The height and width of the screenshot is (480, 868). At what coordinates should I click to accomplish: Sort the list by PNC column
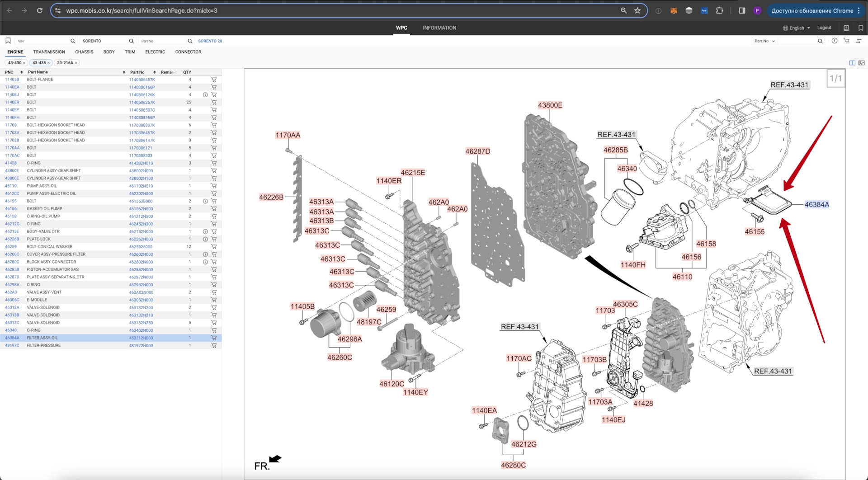pos(21,72)
